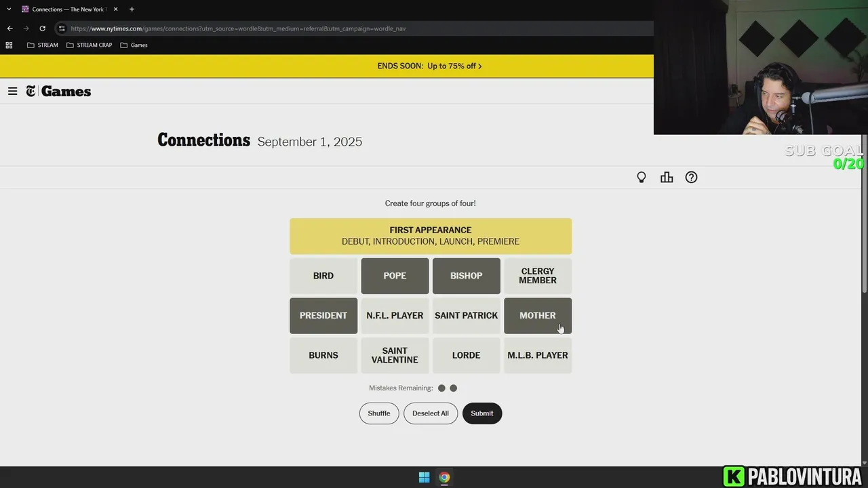Deselect the POPE tile
The height and width of the screenshot is (488, 868).
point(395,276)
